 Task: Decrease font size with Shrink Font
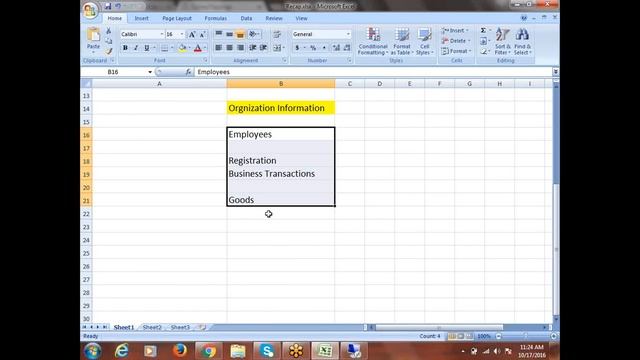click(x=202, y=35)
